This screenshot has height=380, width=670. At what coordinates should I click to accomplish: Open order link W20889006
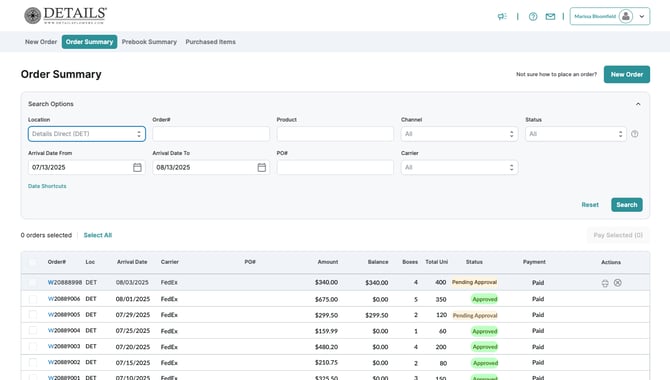[x=64, y=299]
